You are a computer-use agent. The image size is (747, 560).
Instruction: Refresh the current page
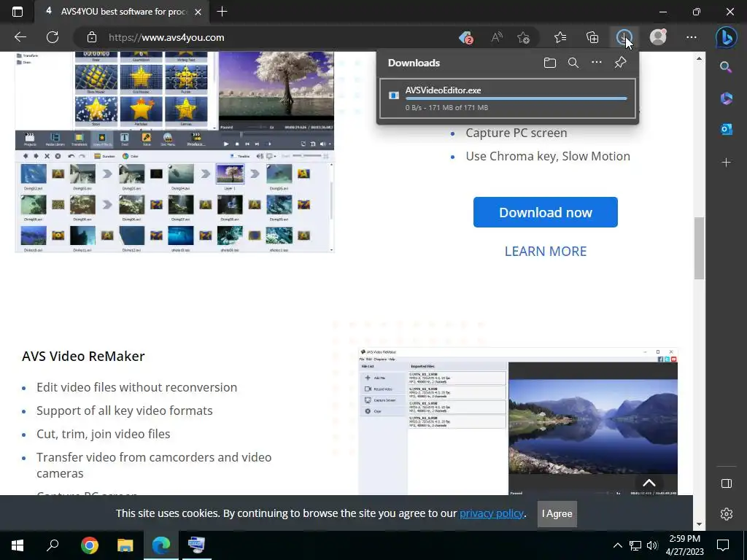53,37
